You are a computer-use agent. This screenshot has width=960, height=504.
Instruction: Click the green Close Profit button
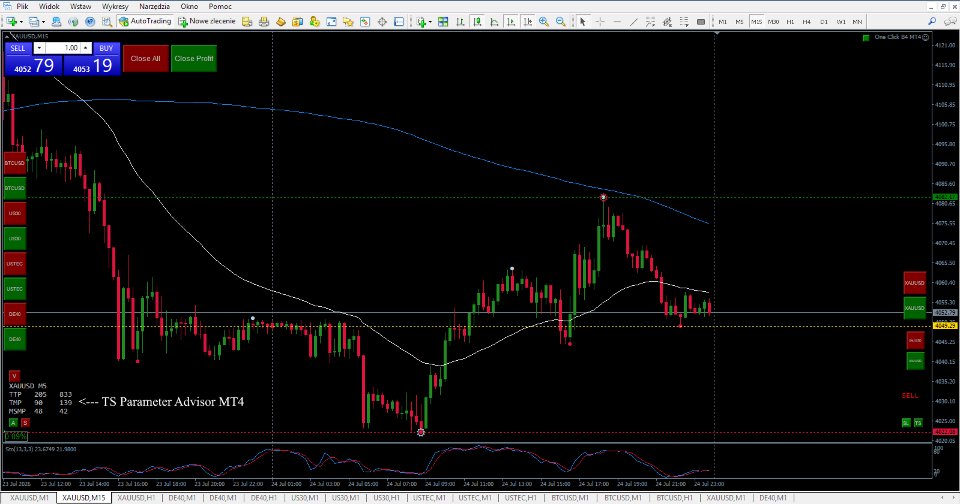coord(193,58)
